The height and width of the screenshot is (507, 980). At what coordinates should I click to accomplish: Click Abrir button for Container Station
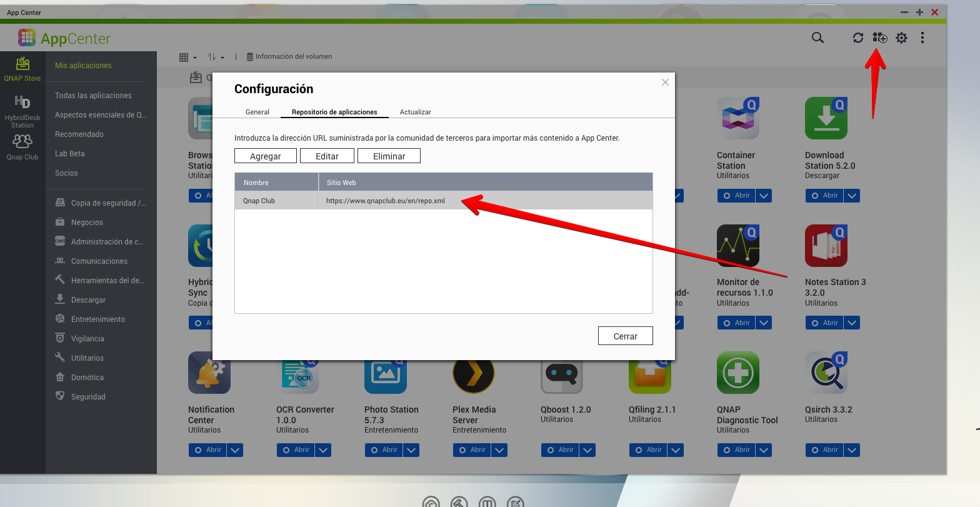tap(737, 196)
